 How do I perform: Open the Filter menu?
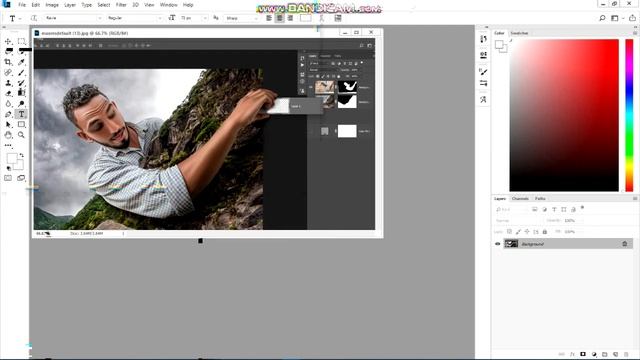coord(121,5)
